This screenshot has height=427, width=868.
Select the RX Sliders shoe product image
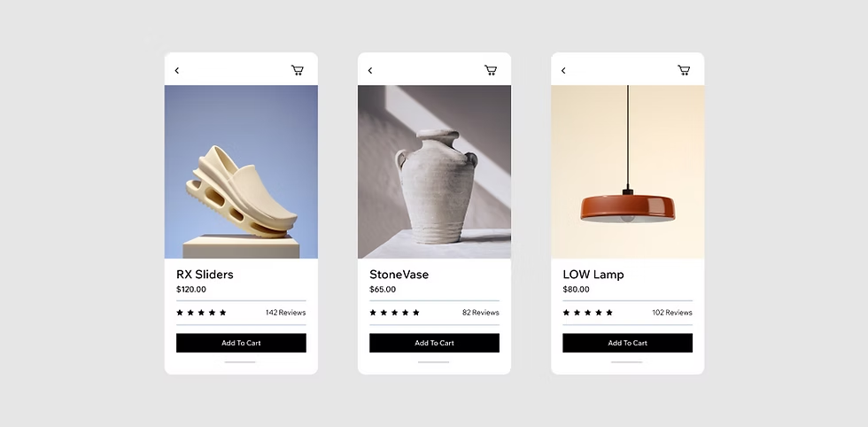click(241, 172)
